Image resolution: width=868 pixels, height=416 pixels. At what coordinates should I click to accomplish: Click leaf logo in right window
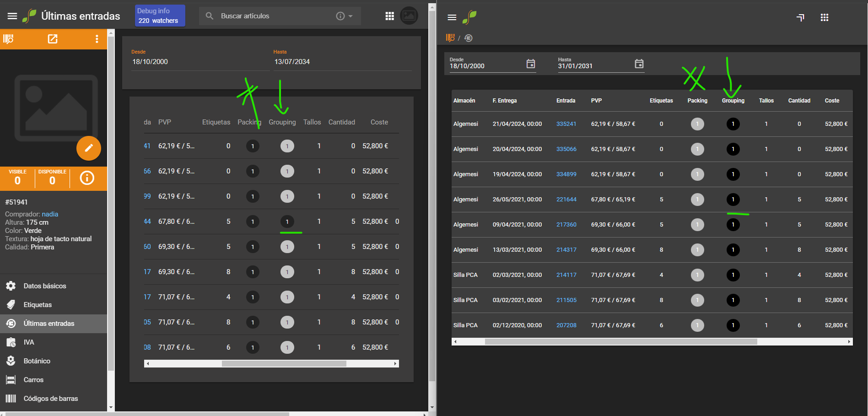click(469, 17)
